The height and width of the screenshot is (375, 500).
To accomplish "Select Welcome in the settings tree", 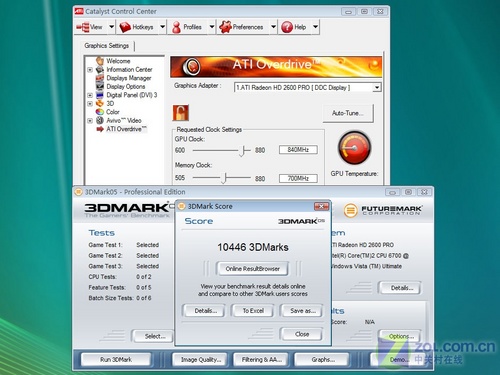I will tap(118, 61).
